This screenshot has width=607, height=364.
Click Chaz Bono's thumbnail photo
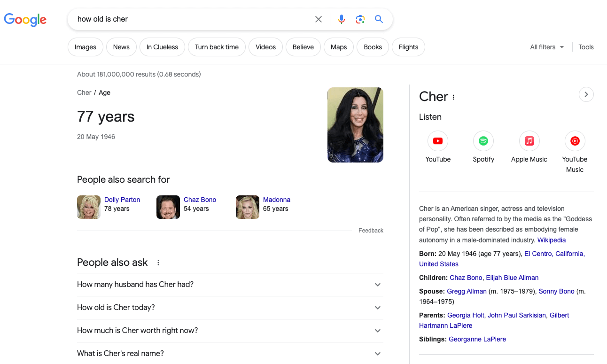[x=168, y=207]
